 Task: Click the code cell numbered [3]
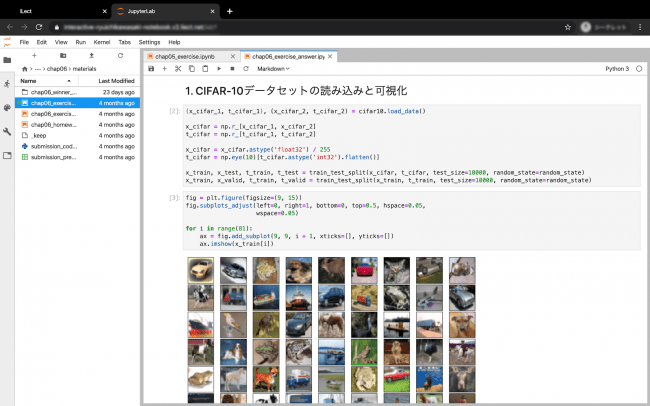click(x=412, y=221)
